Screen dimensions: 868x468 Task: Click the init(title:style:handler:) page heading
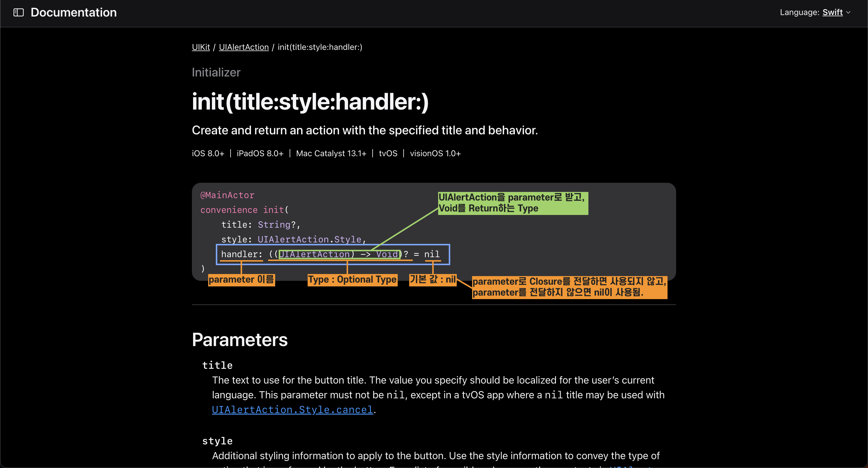[x=310, y=101]
